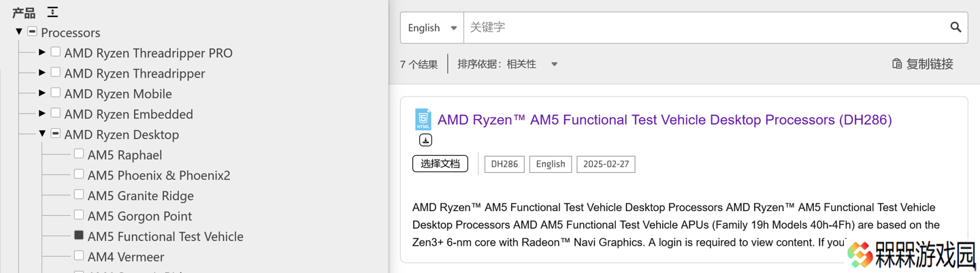This screenshot has height=273, width=980.
Task: Select the AM4 Vermeer label
Action: coord(126,257)
